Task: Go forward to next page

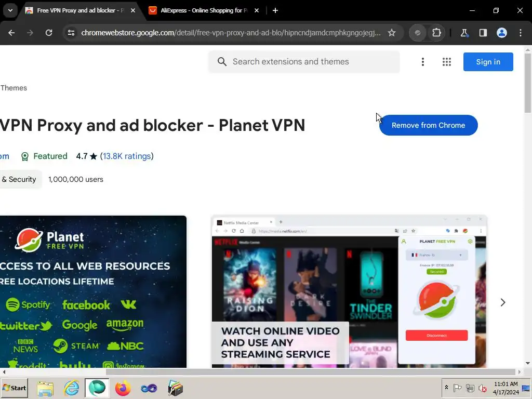Action: [30, 33]
